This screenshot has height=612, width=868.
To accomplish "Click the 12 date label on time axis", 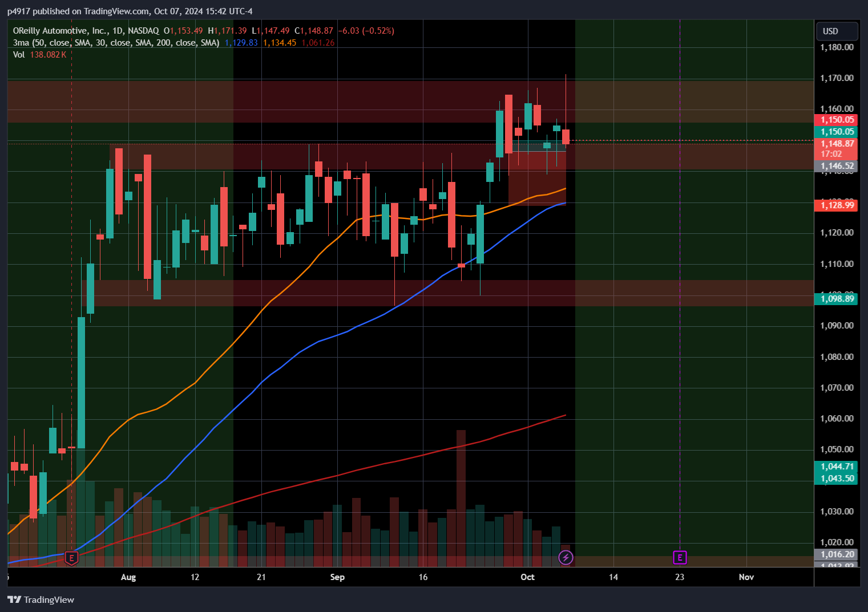I will coord(195,577).
